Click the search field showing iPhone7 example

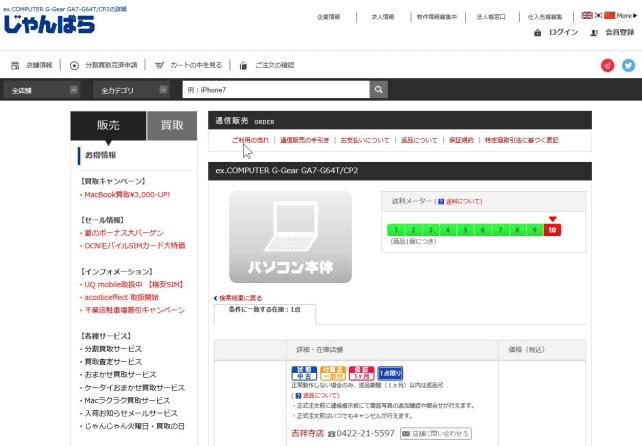coord(276,89)
